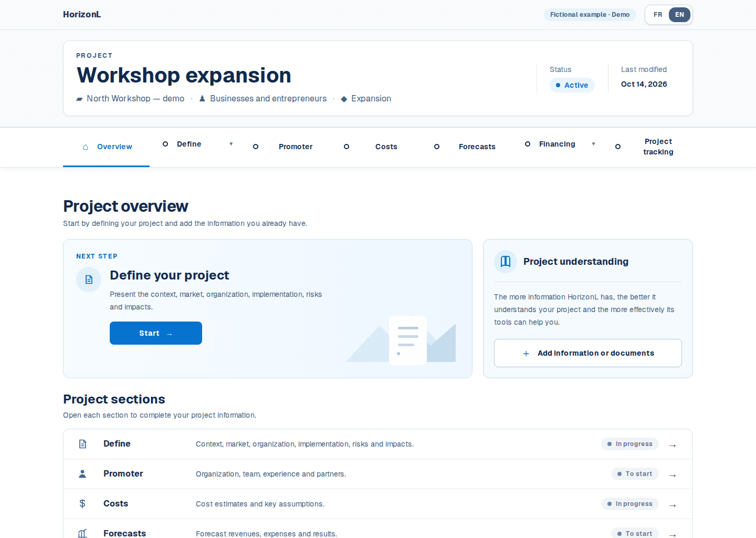756x538 pixels.
Task: Click the Costs row dollar icon
Action: tap(82, 504)
